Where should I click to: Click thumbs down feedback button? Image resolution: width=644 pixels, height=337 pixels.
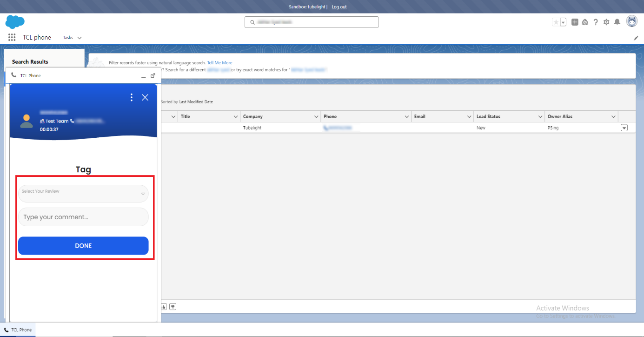(x=173, y=306)
